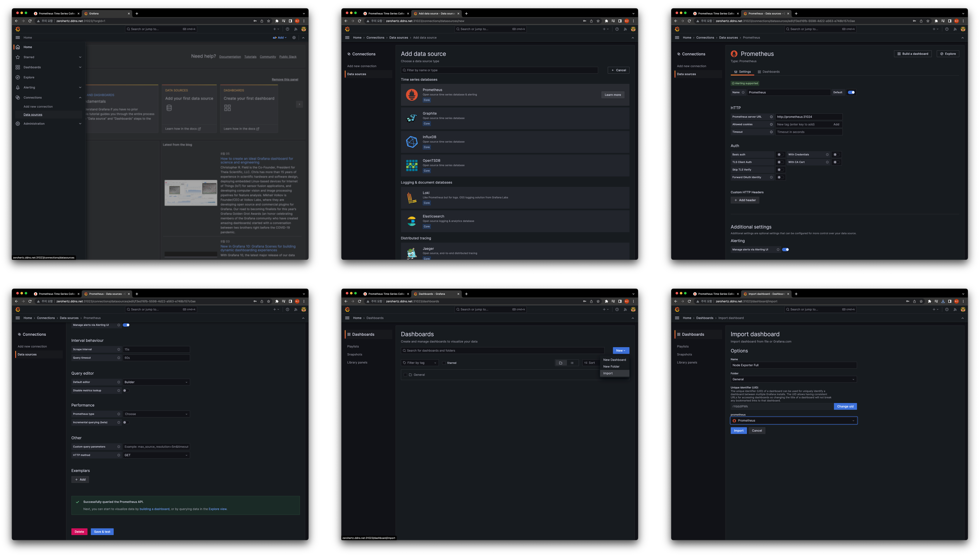Click dashboard settings gear beside Add in Home window
980x556 pixels.
tap(294, 37)
